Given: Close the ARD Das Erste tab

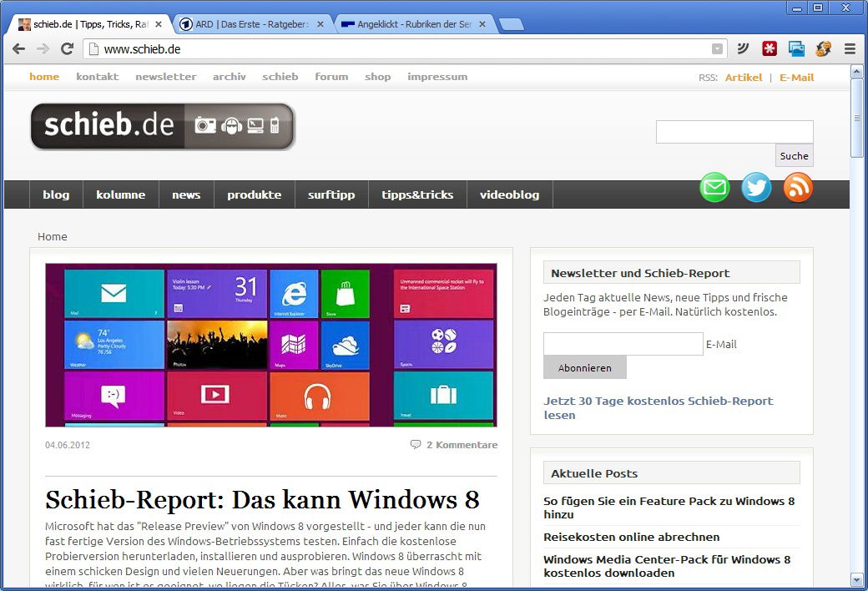Looking at the screenshot, I should point(320,24).
